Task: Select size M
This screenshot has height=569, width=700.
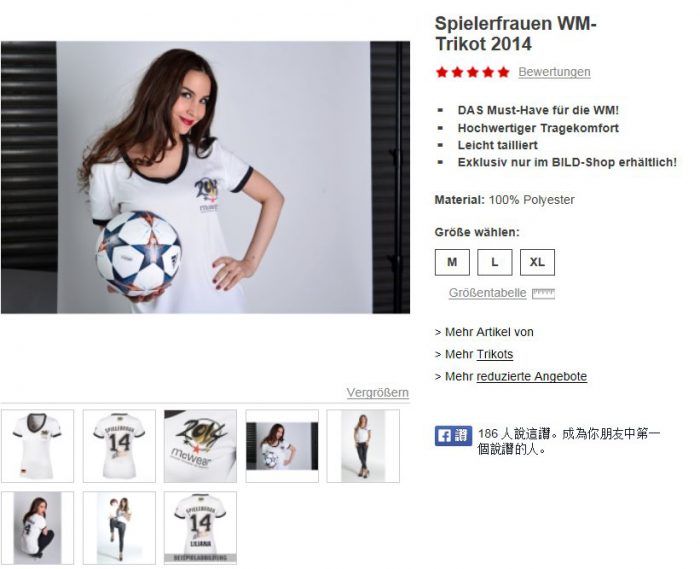Action: [452, 262]
